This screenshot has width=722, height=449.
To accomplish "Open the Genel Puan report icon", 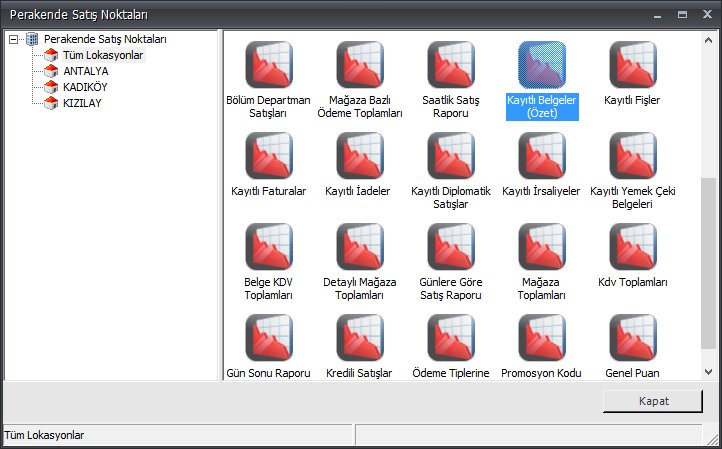I will (633, 338).
